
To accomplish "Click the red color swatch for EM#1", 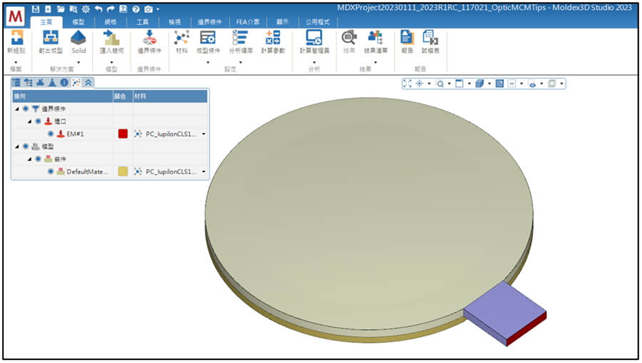I will point(122,134).
